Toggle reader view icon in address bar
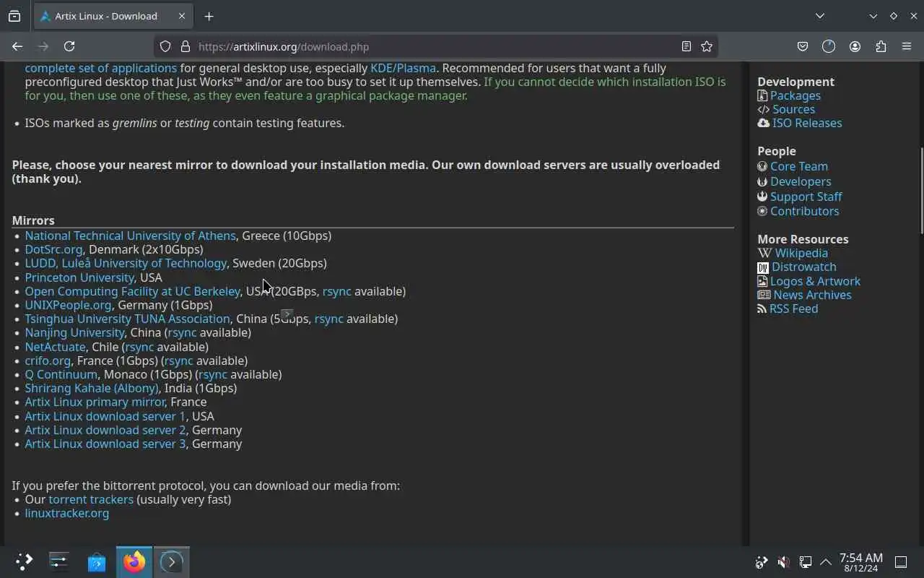Viewport: 924px width, 578px height. pyautogui.click(x=687, y=46)
